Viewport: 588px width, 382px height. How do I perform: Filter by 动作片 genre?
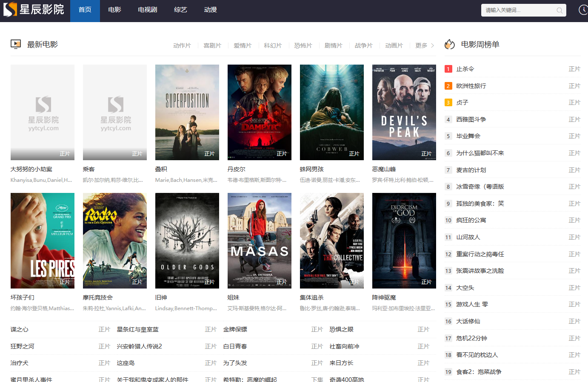click(182, 45)
